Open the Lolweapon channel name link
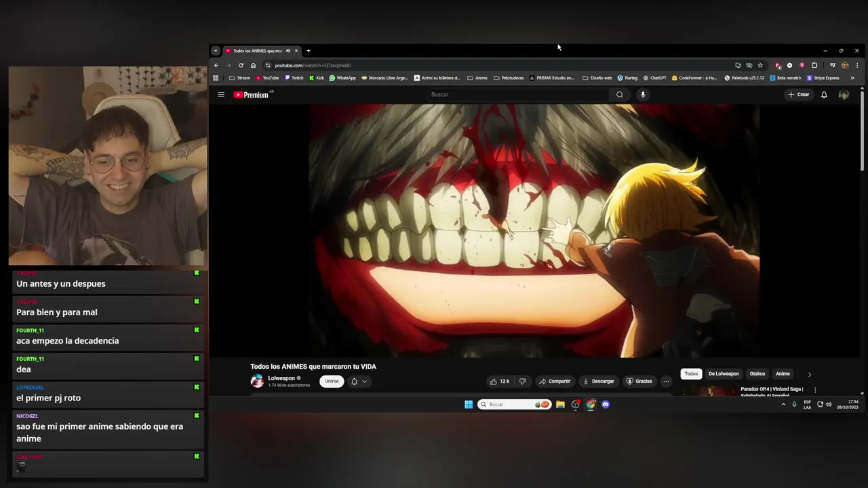This screenshot has width=868, height=488. point(281,378)
